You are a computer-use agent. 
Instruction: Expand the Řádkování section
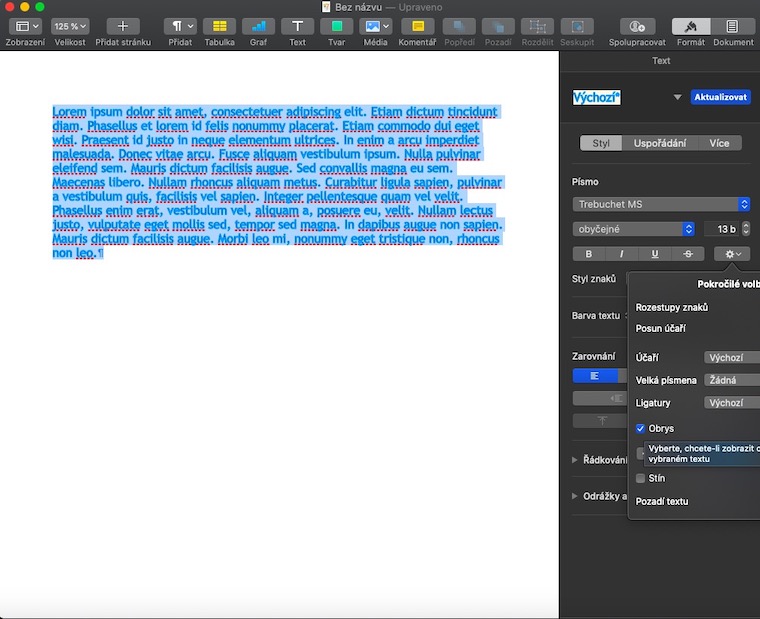coord(575,460)
